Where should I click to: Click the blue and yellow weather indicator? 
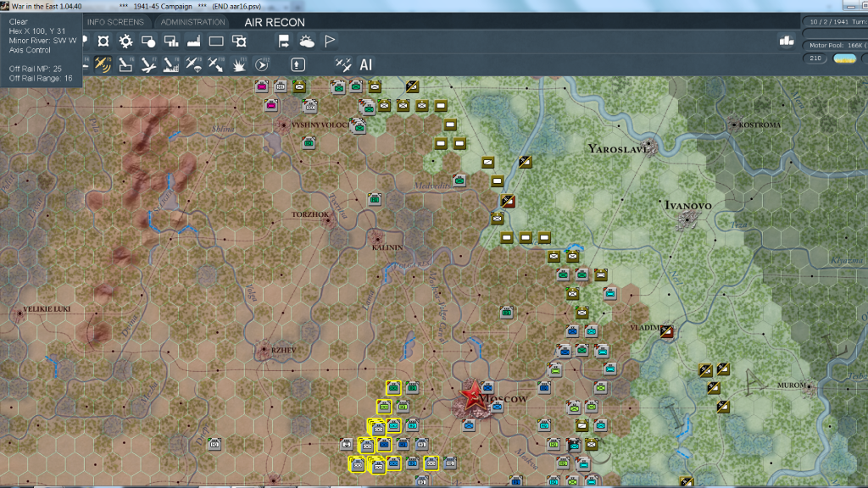tap(844, 58)
